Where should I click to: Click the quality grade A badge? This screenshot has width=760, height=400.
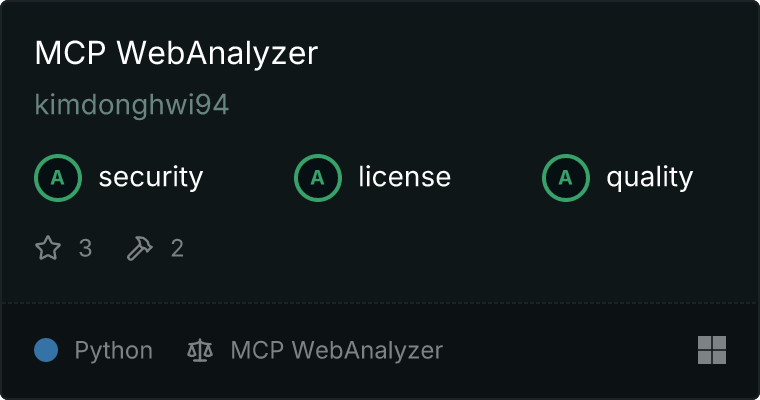[566, 178]
